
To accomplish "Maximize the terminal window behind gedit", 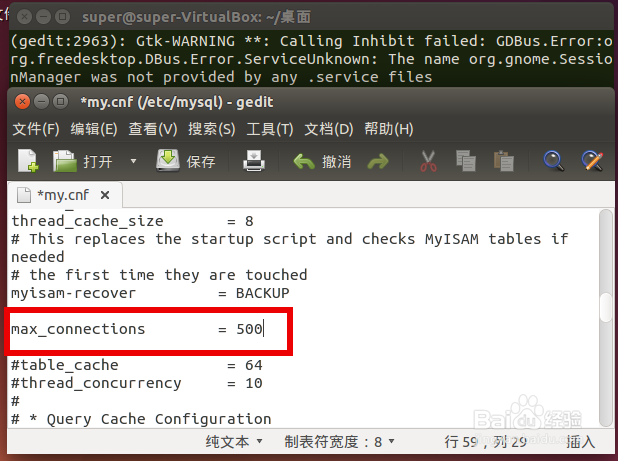I will pyautogui.click(x=62, y=17).
